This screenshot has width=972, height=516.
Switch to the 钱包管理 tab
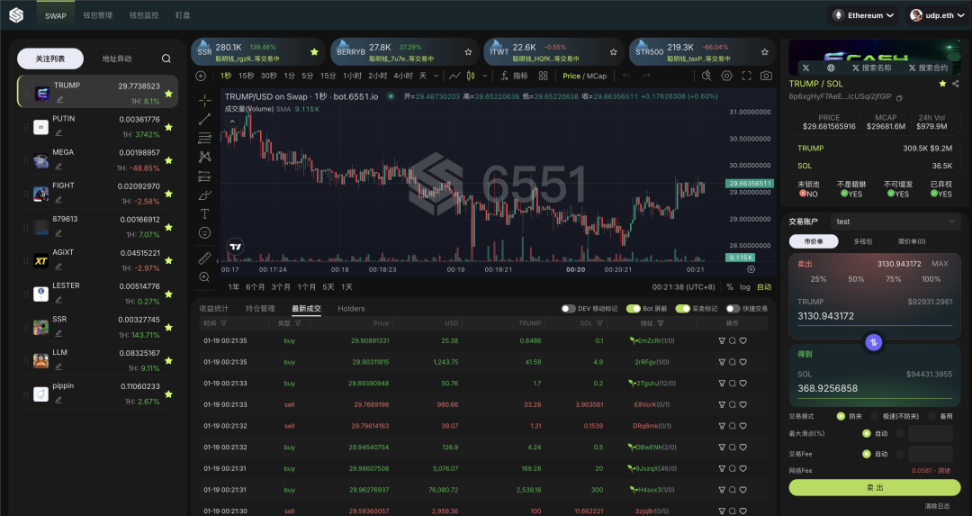point(98,15)
